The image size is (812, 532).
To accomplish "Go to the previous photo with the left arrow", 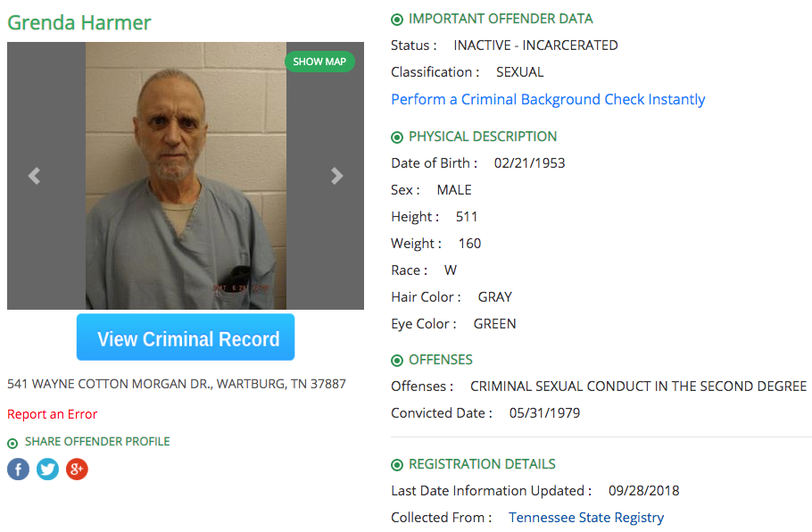I will click(34, 176).
